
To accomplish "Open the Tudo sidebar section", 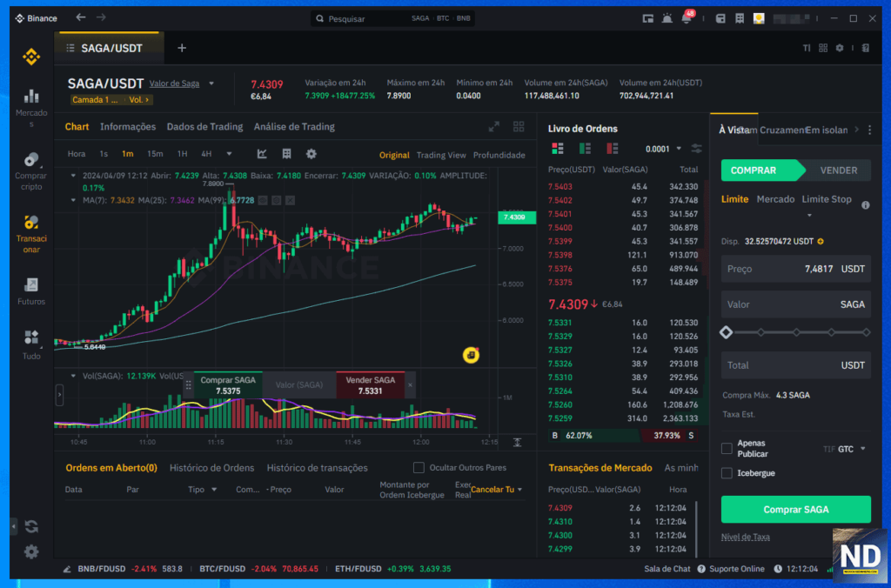I will click(31, 344).
